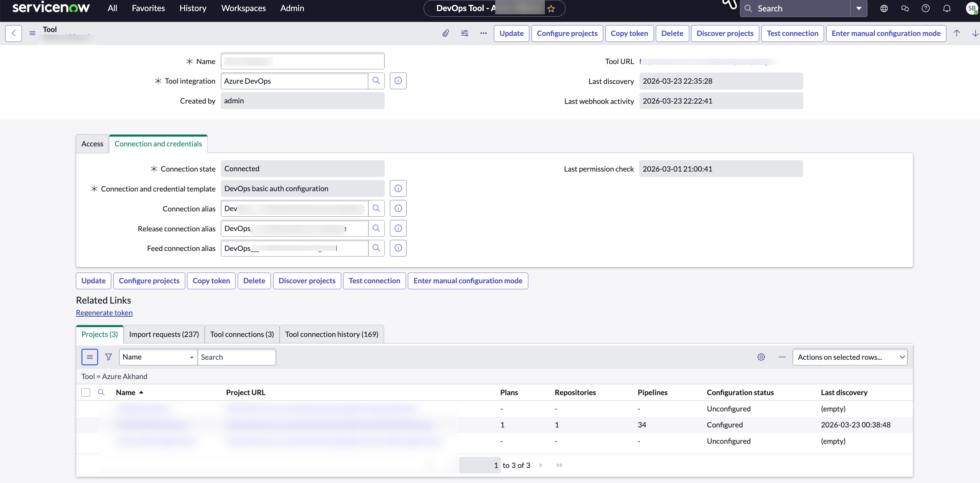980x483 pixels.
Task: Click the Projects list Search field
Action: tap(236, 357)
